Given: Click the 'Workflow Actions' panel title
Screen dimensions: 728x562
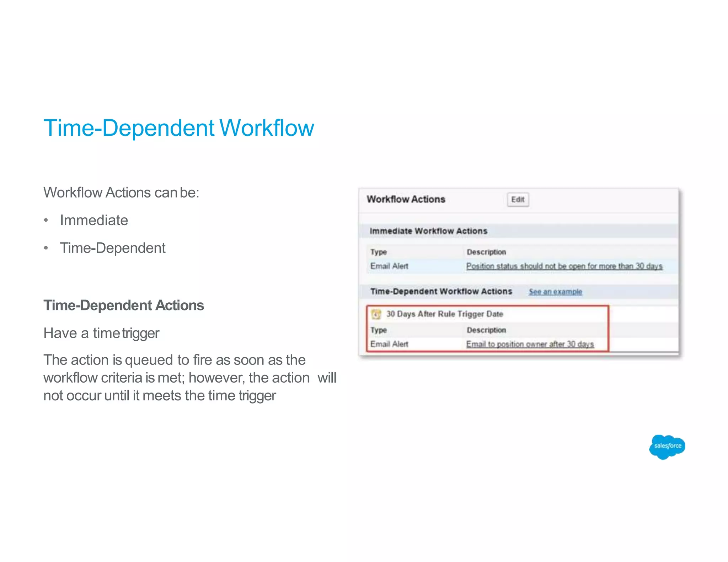Looking at the screenshot, I should click(406, 199).
